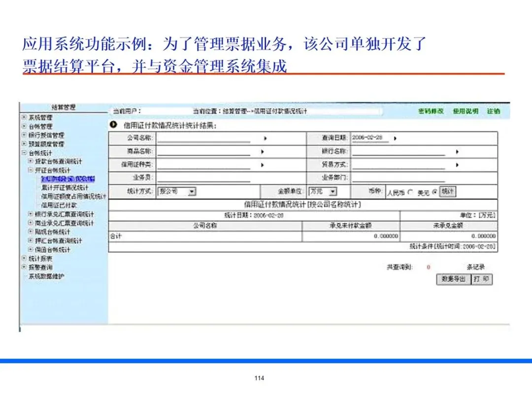Click the 业务员 input field
Viewport: 532px width, 399px height.
coord(204,178)
